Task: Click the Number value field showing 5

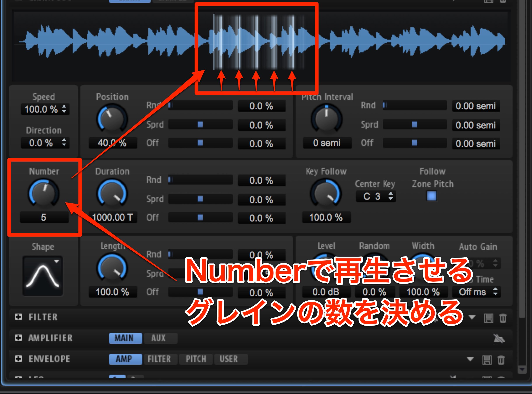Action: 44,217
